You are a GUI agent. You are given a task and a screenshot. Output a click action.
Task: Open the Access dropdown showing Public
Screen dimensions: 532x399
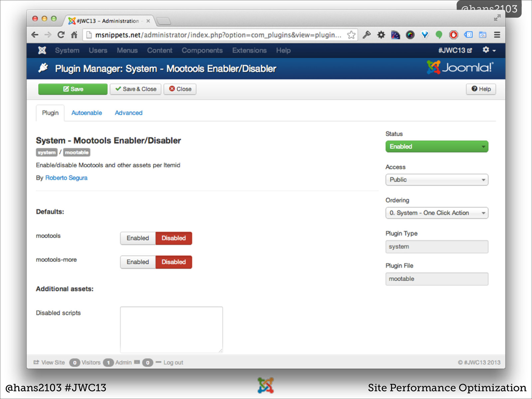pyautogui.click(x=437, y=180)
